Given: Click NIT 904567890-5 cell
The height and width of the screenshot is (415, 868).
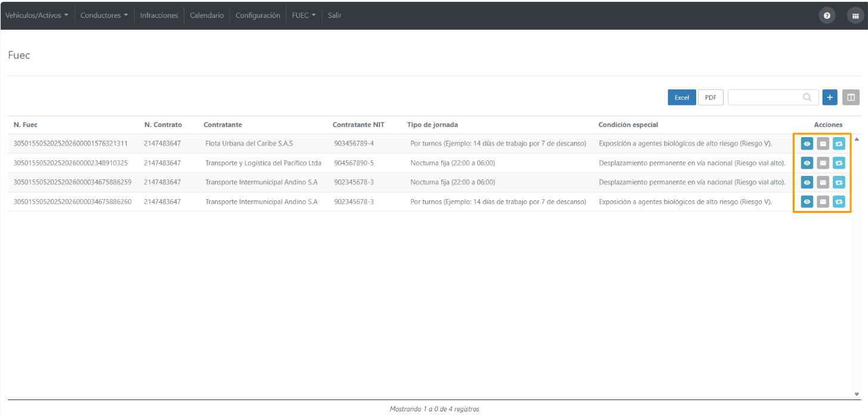Looking at the screenshot, I should 354,163.
